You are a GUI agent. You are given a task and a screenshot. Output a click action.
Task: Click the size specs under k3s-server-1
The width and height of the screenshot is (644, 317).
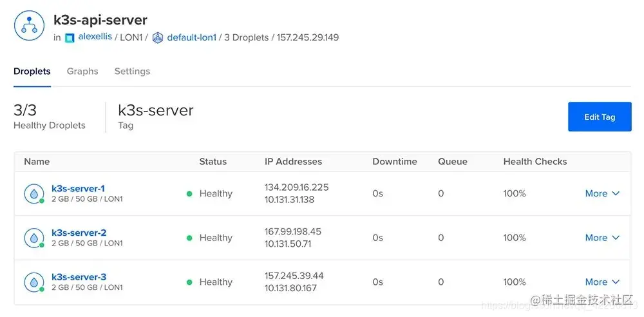[87, 199]
